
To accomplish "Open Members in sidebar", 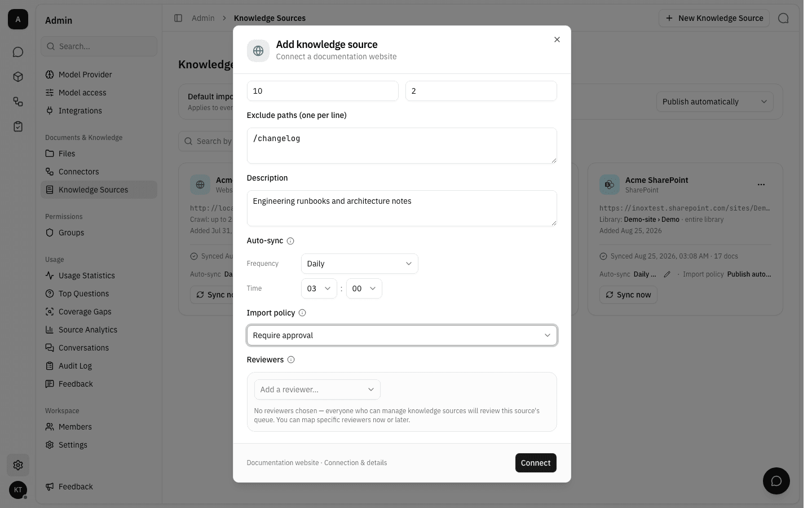I will [99, 427].
